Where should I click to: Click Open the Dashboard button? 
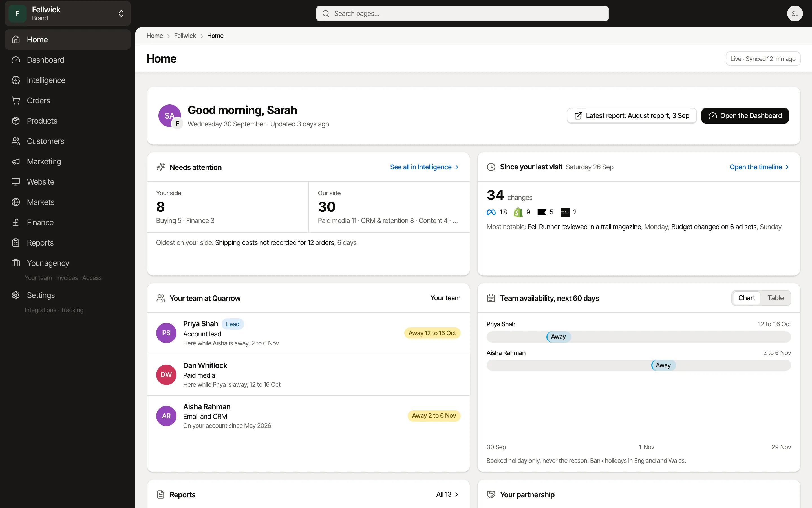pos(745,116)
